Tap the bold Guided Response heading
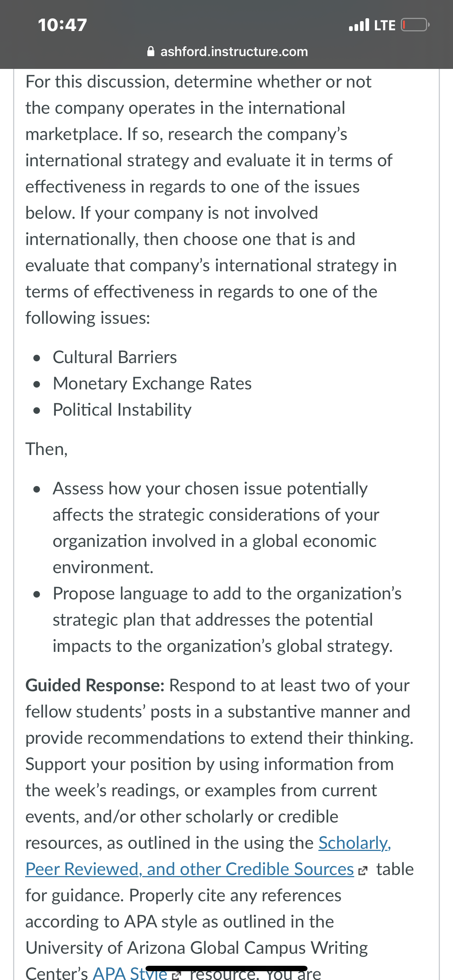This screenshot has height=980, width=453. (x=95, y=685)
